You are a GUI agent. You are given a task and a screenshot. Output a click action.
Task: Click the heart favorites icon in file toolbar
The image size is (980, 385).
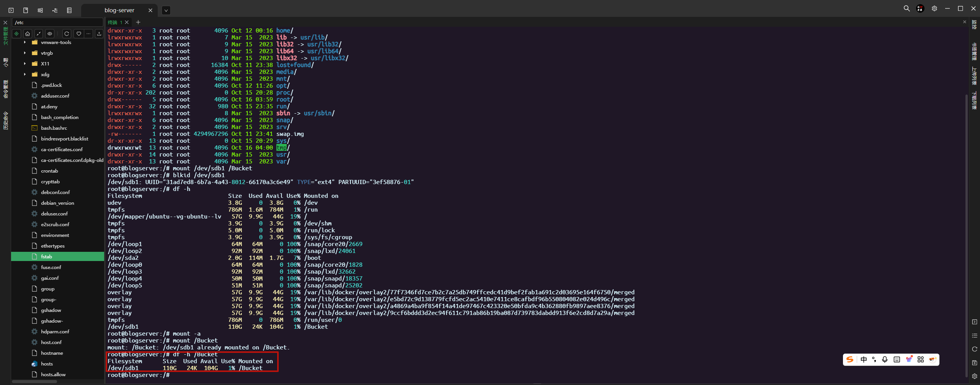78,34
